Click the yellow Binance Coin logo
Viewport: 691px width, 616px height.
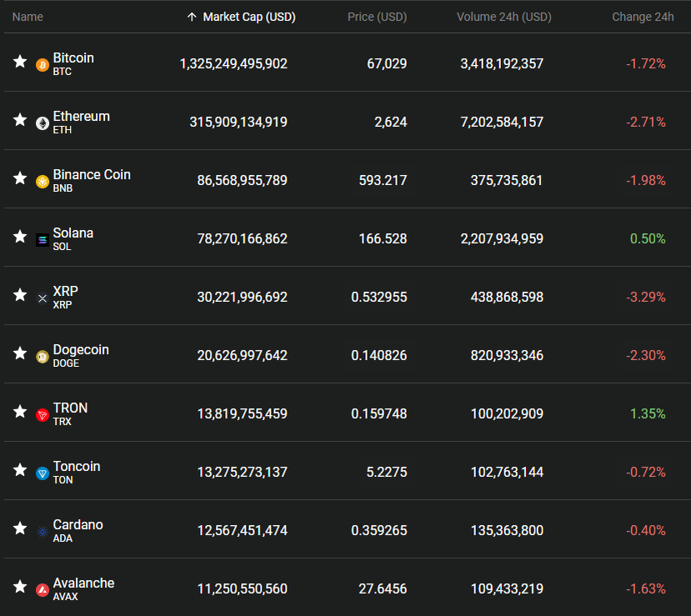43,182
